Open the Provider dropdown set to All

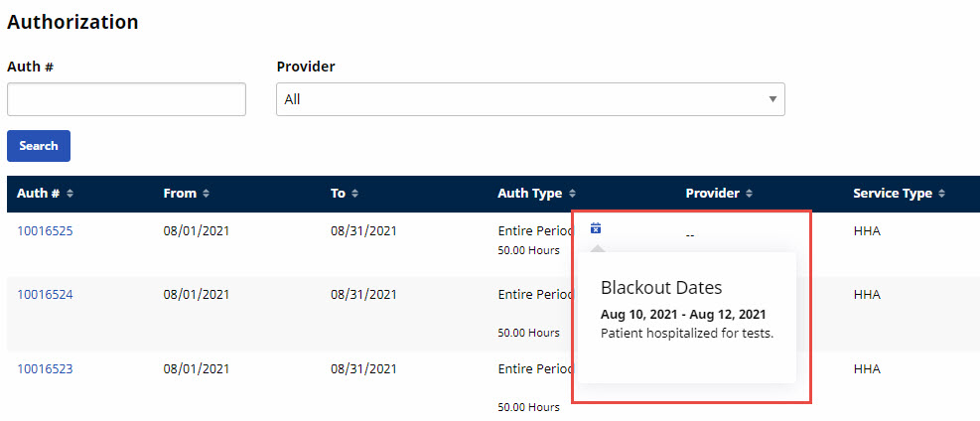pyautogui.click(x=530, y=99)
